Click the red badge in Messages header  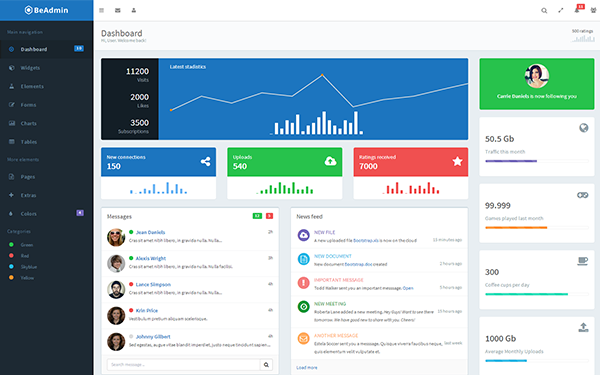pos(269,216)
